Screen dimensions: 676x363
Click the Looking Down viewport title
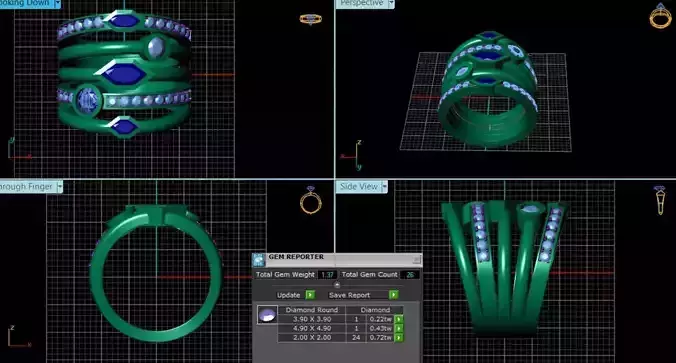tap(25, 3)
